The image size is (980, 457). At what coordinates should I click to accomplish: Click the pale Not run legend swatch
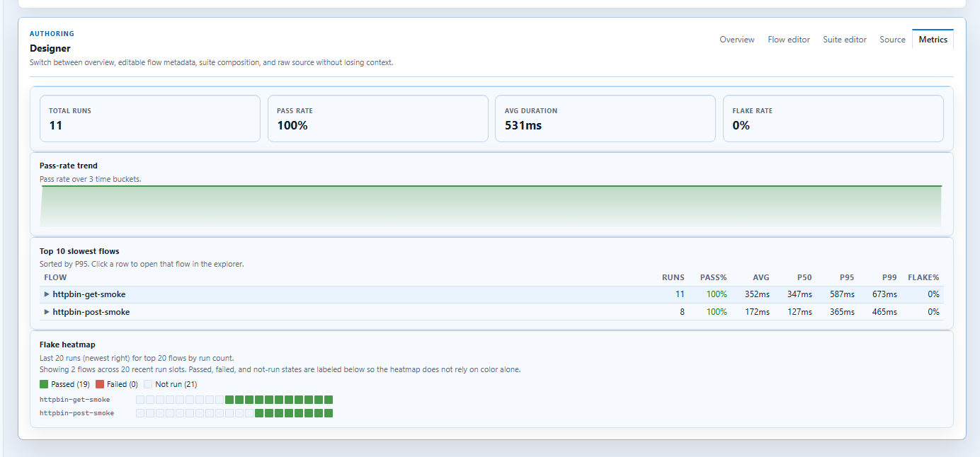tap(148, 384)
